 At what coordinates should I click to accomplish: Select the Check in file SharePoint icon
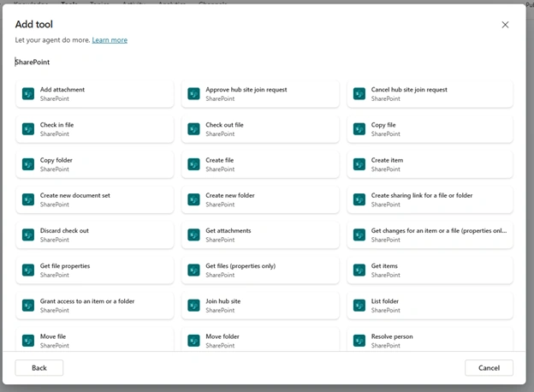(28, 129)
